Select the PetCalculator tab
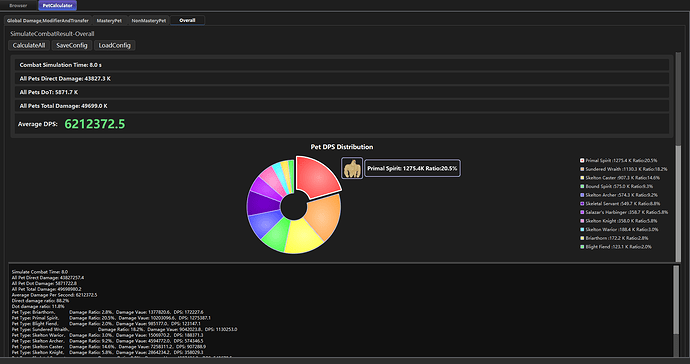The height and width of the screenshot is (364, 690). point(58,5)
